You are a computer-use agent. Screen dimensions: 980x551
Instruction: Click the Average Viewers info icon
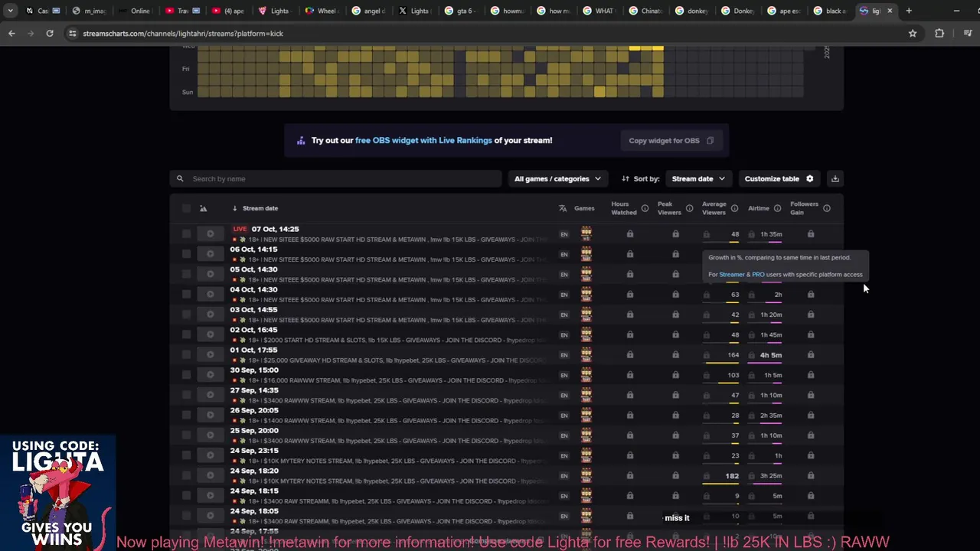click(x=734, y=208)
